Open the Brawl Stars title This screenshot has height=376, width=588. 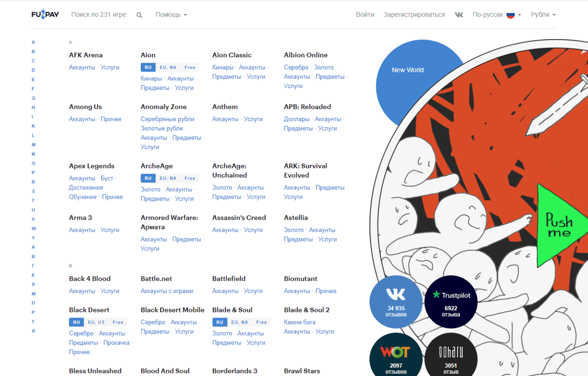point(302,371)
